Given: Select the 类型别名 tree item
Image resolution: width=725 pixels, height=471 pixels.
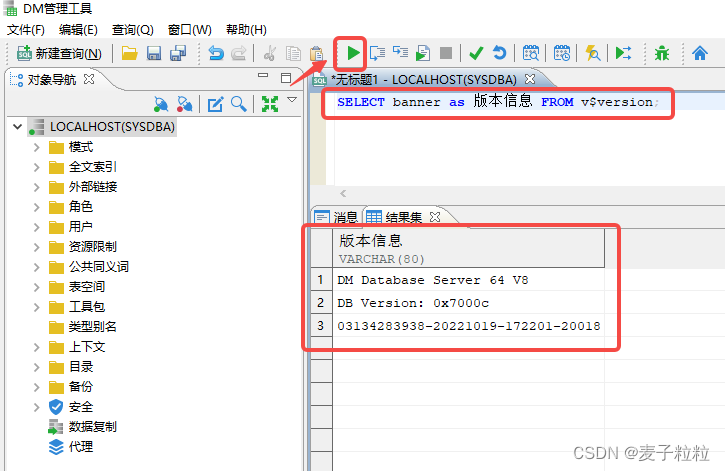Looking at the screenshot, I should 83,327.
